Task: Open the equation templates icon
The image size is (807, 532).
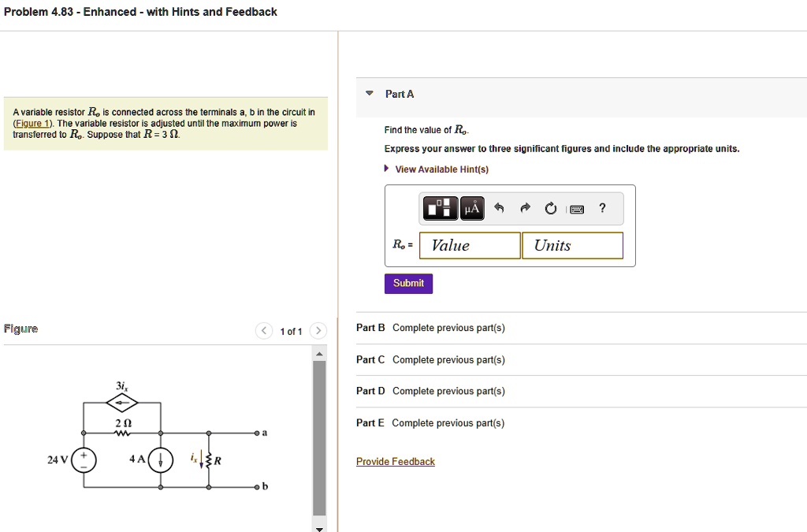Action: coord(439,208)
